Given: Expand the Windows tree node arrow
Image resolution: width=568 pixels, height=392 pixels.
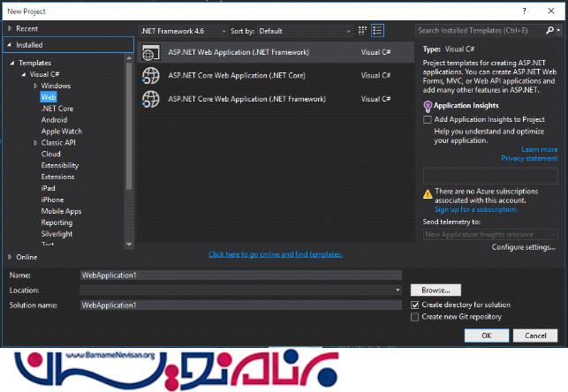Looking at the screenshot, I should click(x=35, y=86).
